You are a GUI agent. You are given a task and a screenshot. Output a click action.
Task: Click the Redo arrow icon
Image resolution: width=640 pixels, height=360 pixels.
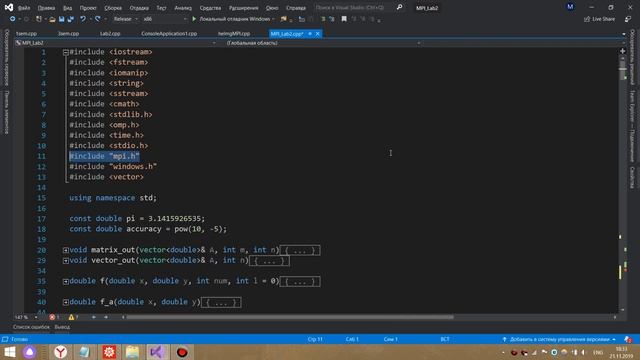tap(98, 19)
